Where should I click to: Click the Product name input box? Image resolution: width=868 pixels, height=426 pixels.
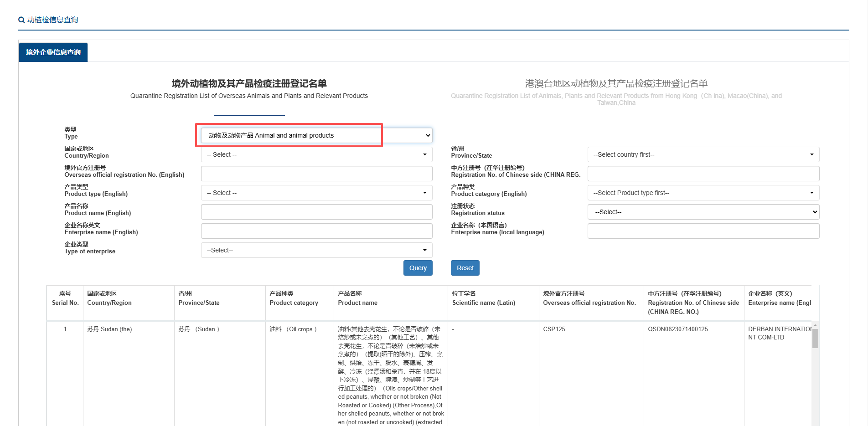click(316, 212)
